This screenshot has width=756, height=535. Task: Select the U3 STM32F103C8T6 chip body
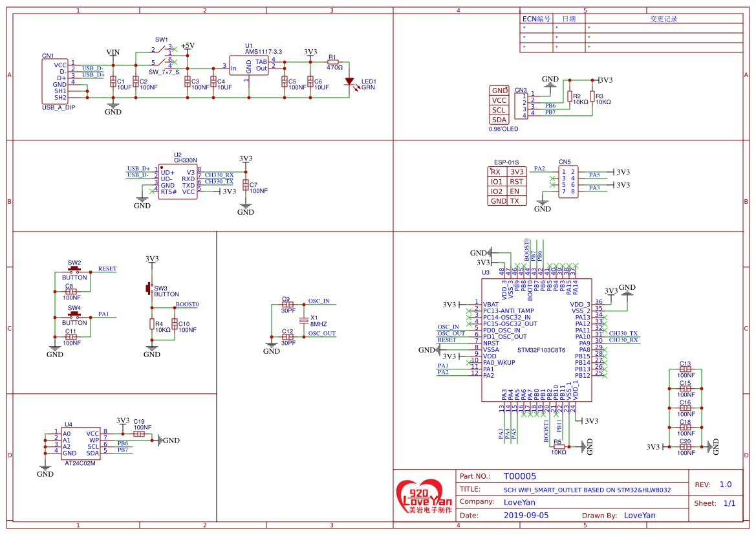coord(537,340)
